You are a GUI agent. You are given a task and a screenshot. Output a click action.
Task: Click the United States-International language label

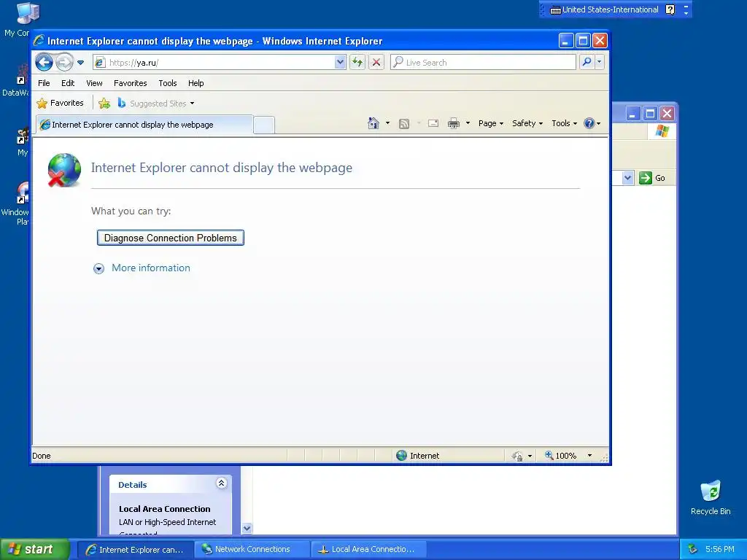611,9
